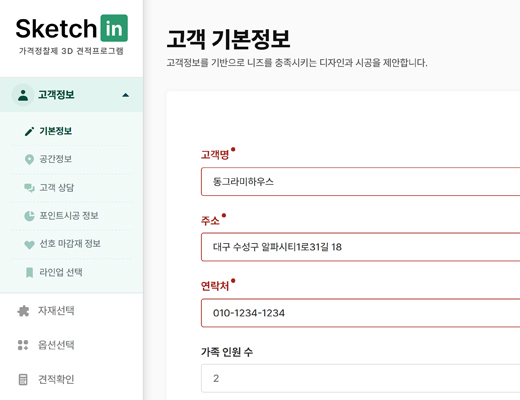Click the 연락처 phone number field
The height and width of the screenshot is (400, 520).
pos(361,313)
